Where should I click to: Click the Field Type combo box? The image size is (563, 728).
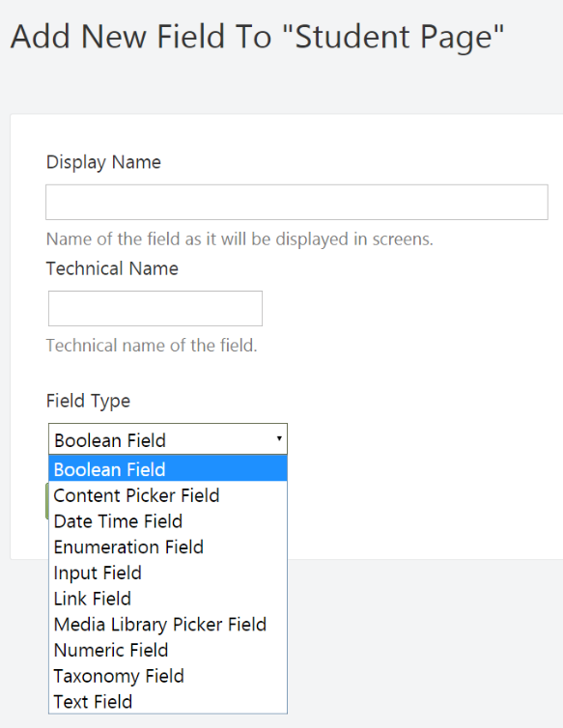pyautogui.click(x=168, y=438)
